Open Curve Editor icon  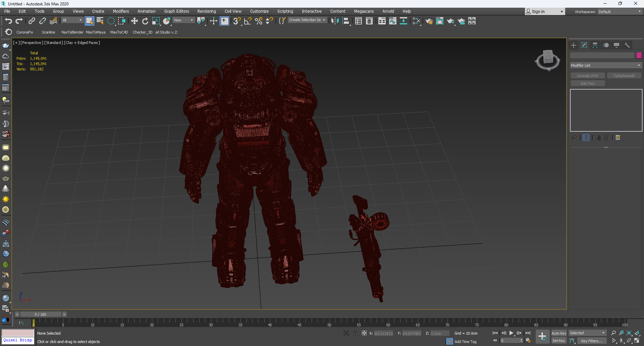pos(393,21)
